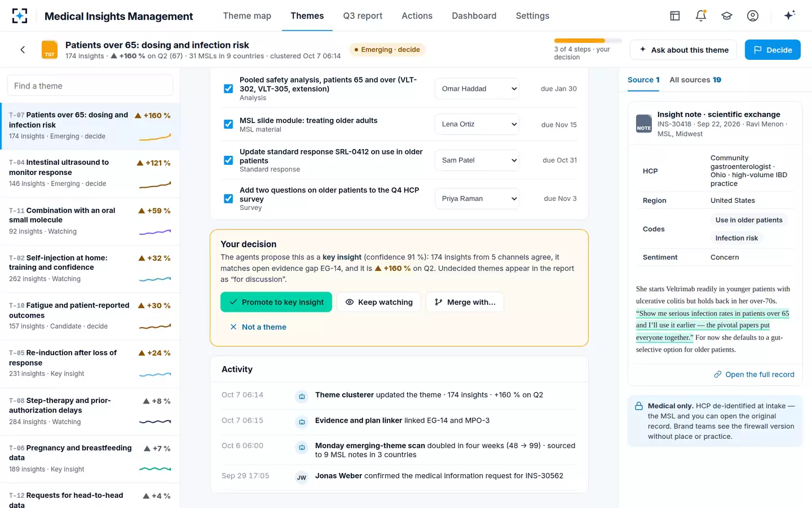Image resolution: width=812 pixels, height=508 pixels.
Task: Switch to Source 1 tab
Action: coord(643,80)
